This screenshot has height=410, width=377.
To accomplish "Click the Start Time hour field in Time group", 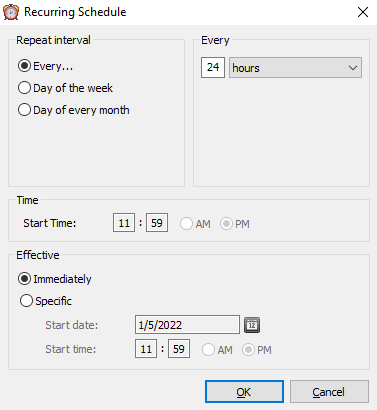I will (x=124, y=223).
